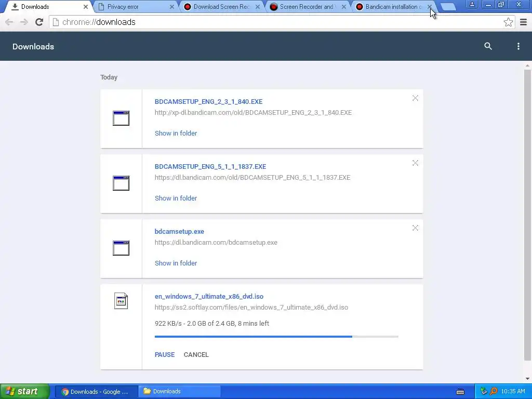Click the keyboard icon in the taskbar

(460, 392)
